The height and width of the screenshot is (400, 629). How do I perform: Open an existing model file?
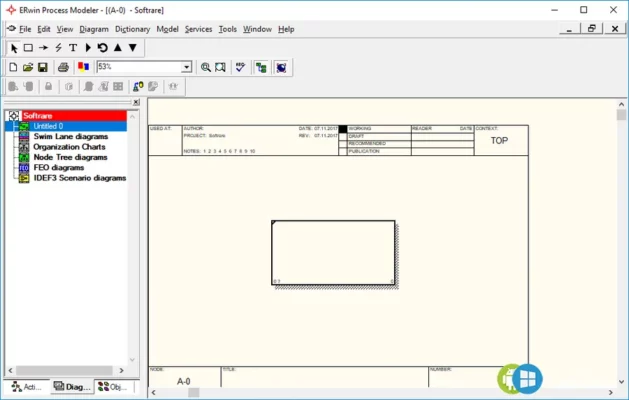pyautogui.click(x=28, y=67)
